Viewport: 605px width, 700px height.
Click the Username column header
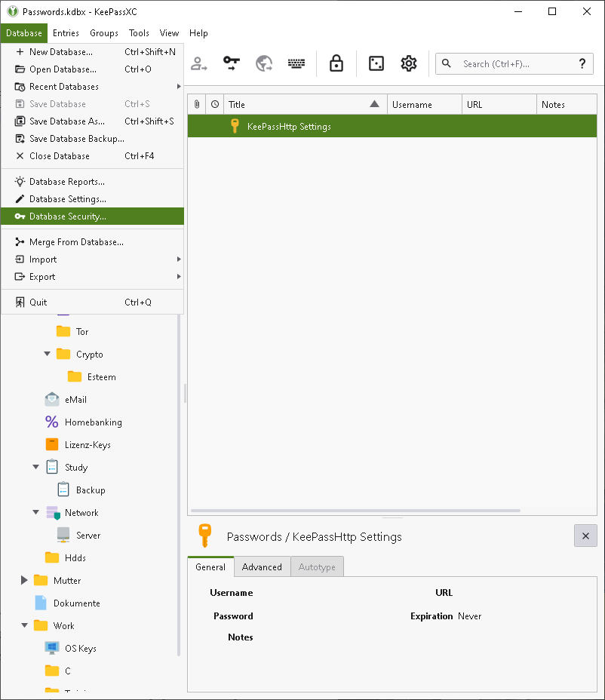(425, 104)
